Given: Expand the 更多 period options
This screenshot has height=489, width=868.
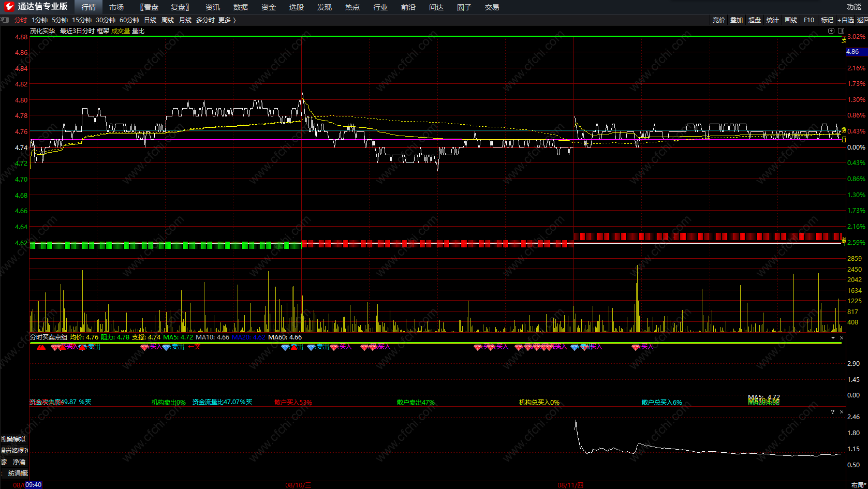Looking at the screenshot, I should pyautogui.click(x=227, y=20).
